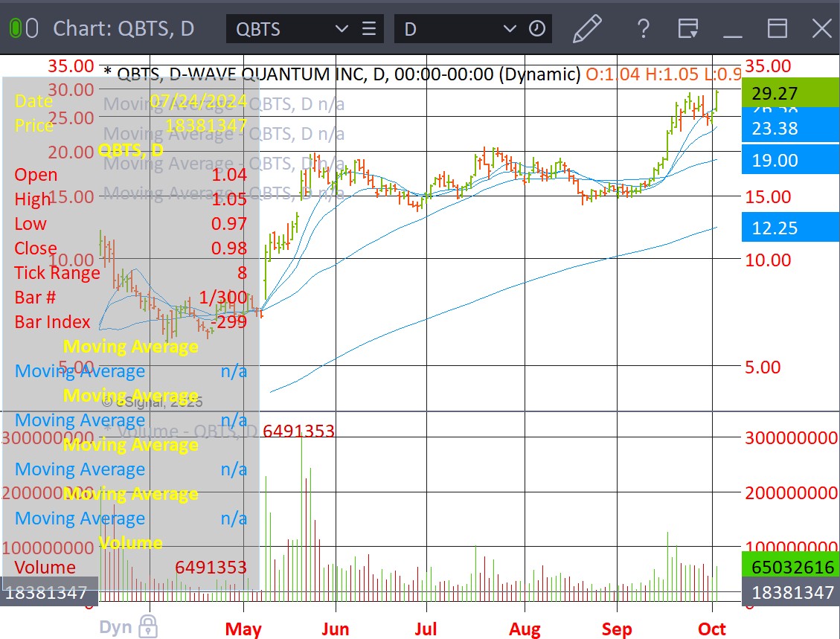Click the green symbol link indicator
This screenshot has width=840, height=639.
point(15,29)
